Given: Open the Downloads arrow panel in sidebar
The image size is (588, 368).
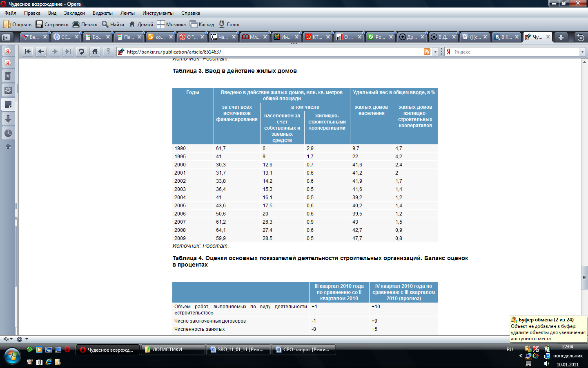Looking at the screenshot, I should point(8,119).
